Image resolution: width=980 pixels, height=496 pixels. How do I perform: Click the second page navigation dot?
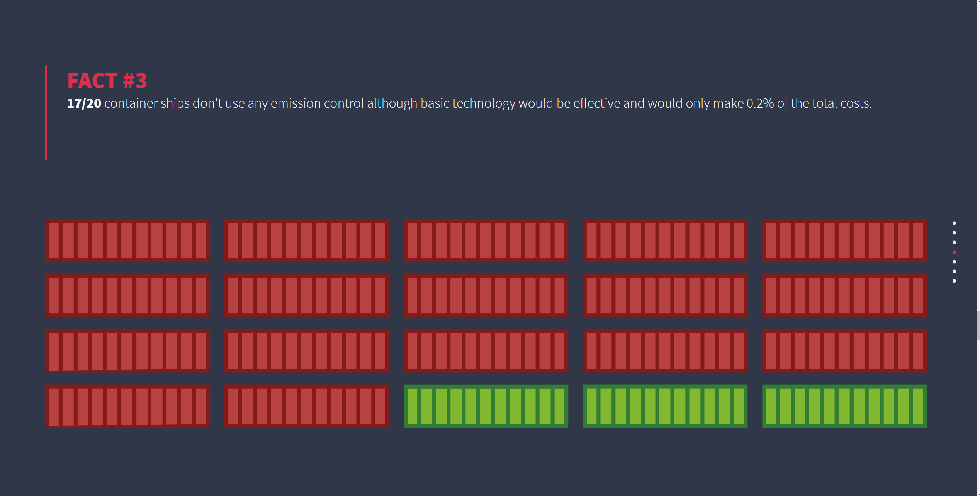point(954,233)
